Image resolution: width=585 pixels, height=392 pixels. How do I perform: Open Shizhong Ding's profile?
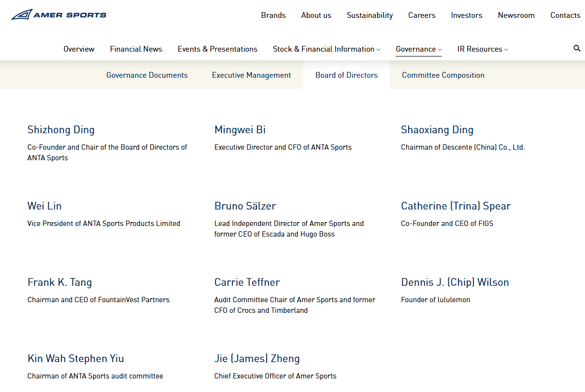point(61,129)
